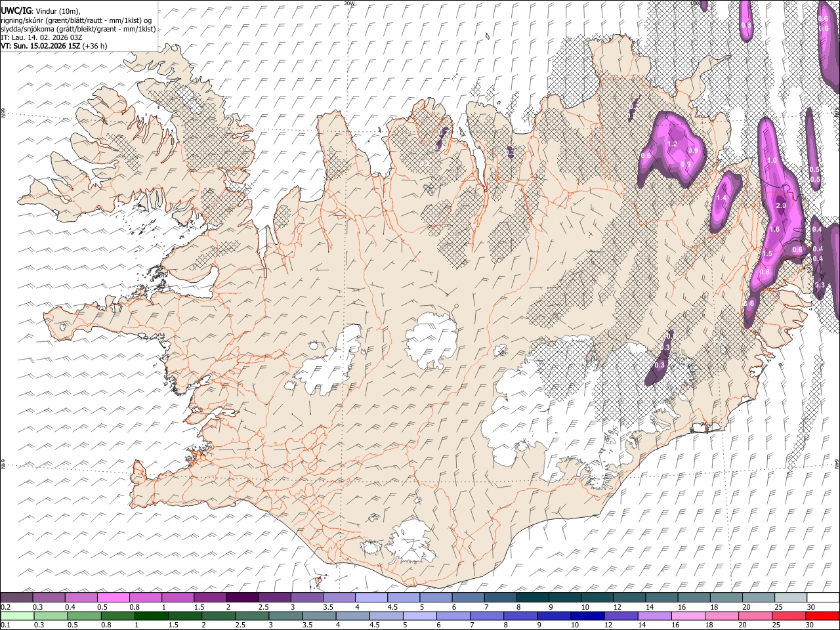This screenshot has height=630, width=840.
Task: Click the lower rain legend swatch for 5
Action: tap(420, 616)
